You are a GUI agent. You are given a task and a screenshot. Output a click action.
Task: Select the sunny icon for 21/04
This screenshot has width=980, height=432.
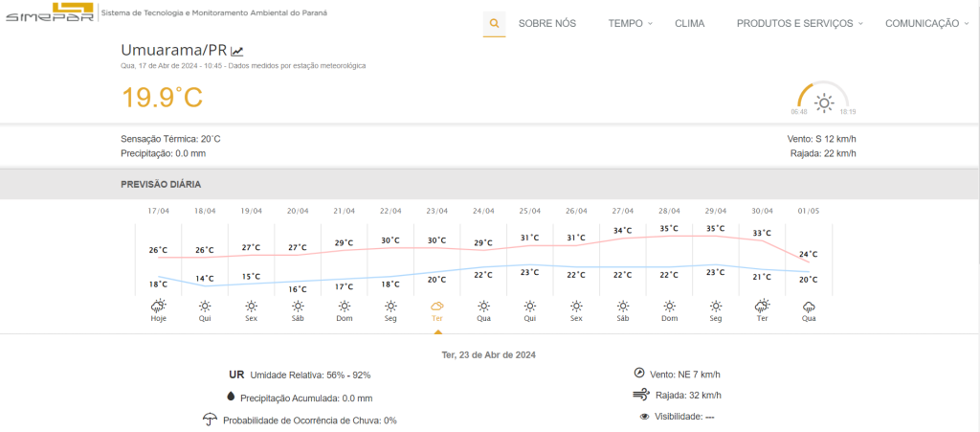[x=345, y=306]
